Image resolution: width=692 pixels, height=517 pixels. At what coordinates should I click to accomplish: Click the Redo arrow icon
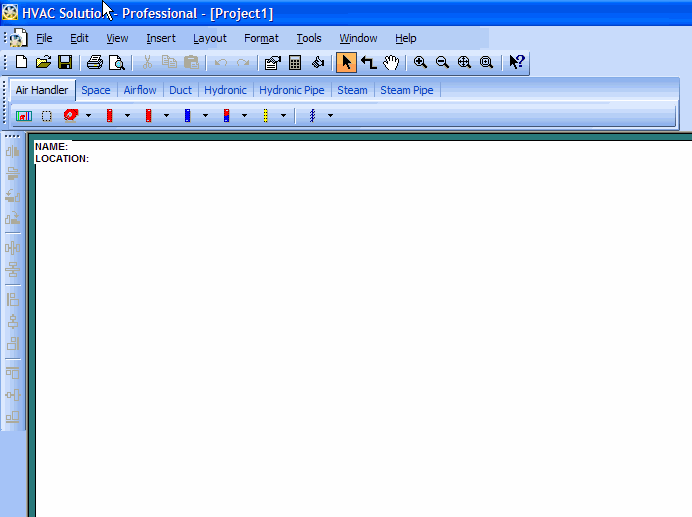243,62
